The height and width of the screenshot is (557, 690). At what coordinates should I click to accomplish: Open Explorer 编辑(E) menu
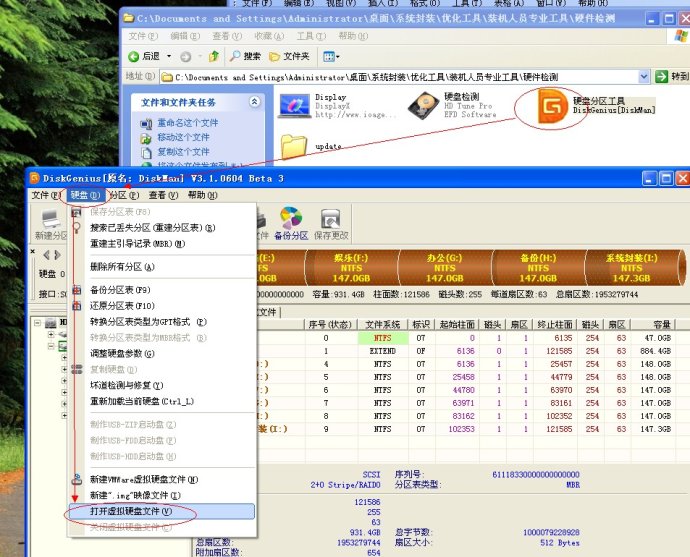pos(185,36)
